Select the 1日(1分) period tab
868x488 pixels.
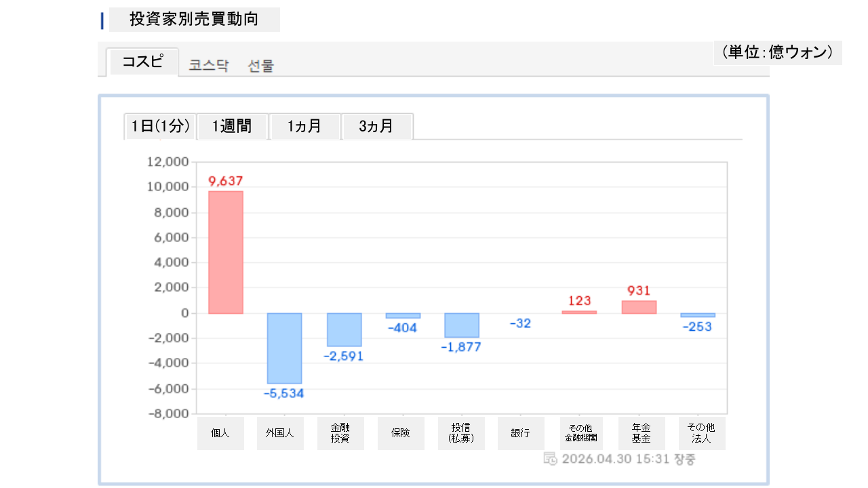click(160, 127)
